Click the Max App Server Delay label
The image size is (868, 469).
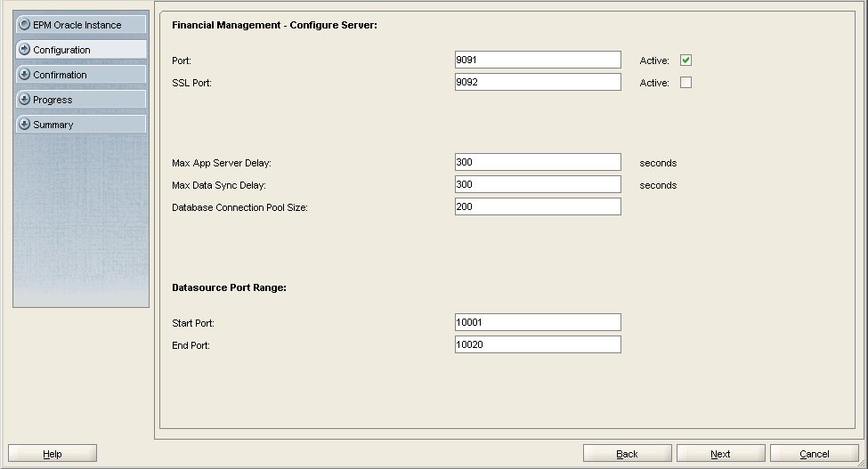pos(222,163)
